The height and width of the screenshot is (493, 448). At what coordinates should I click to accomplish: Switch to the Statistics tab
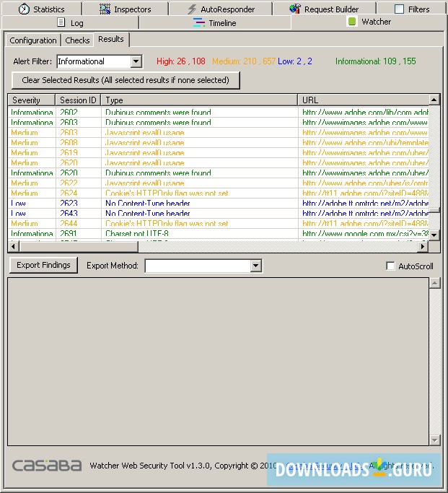coord(41,9)
